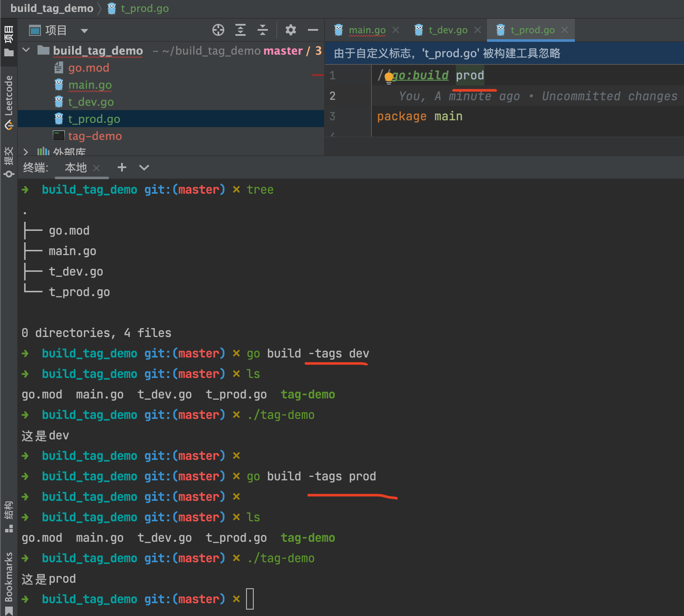Open the terminal tabs chevron dropdown
Image resolution: width=684 pixels, height=616 pixels.
pos(144,168)
